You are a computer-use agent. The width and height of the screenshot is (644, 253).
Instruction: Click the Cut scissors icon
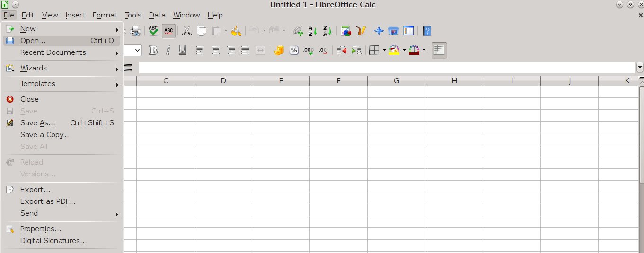click(x=187, y=31)
